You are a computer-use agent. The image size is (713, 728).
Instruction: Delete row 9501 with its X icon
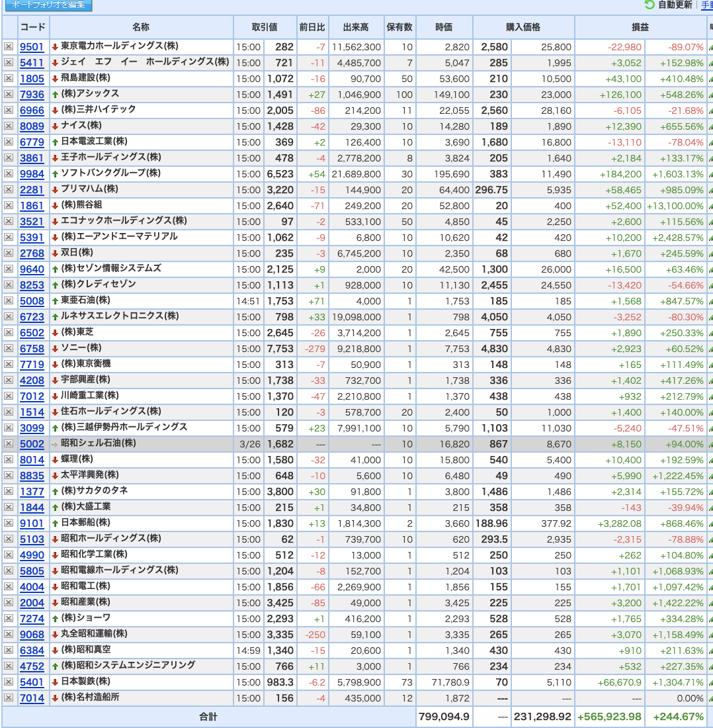(9, 46)
